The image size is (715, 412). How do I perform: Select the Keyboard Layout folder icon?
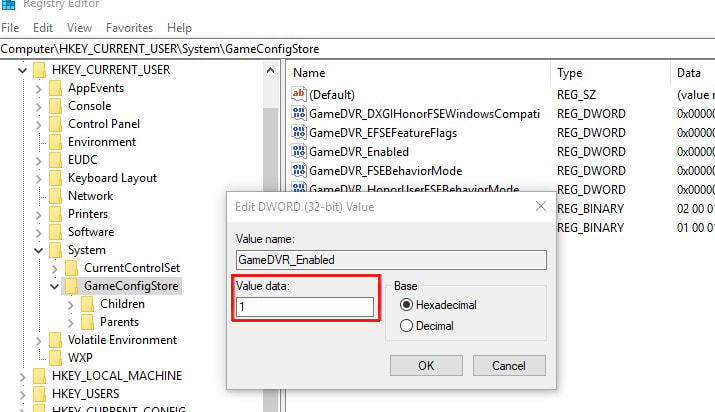pyautogui.click(x=55, y=178)
